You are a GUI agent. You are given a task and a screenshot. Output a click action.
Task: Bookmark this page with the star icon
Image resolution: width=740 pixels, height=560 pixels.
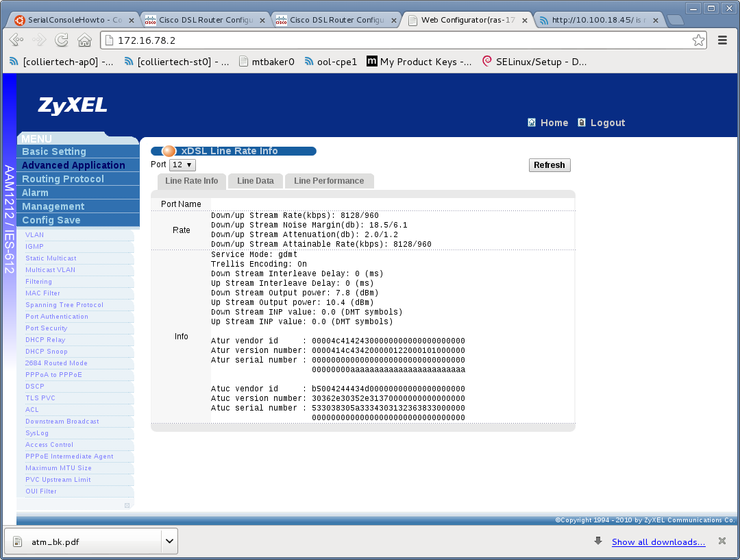[x=698, y=40]
